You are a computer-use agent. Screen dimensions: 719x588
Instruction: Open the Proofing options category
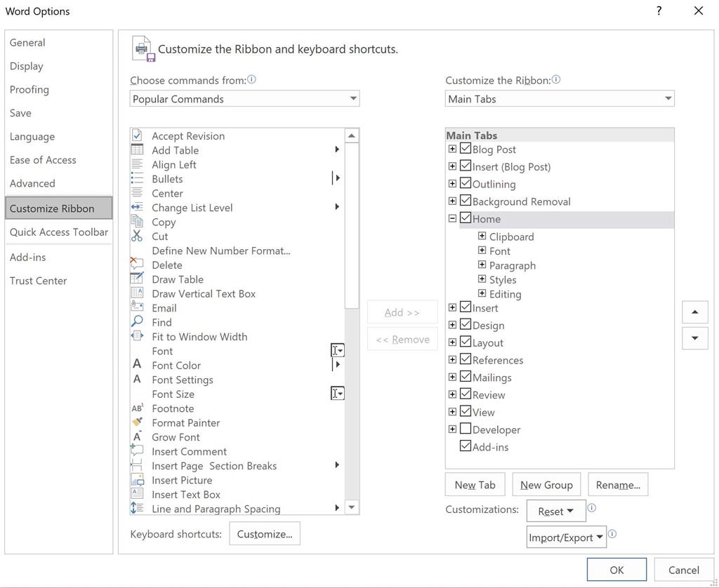click(59, 89)
